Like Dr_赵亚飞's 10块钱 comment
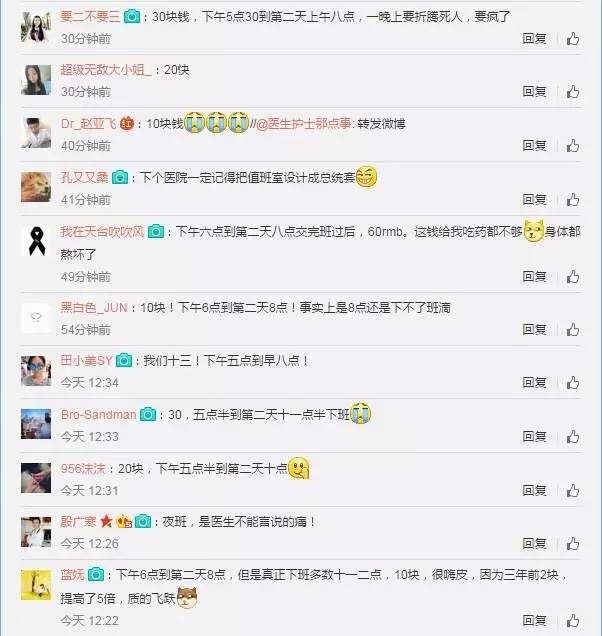 click(x=572, y=146)
